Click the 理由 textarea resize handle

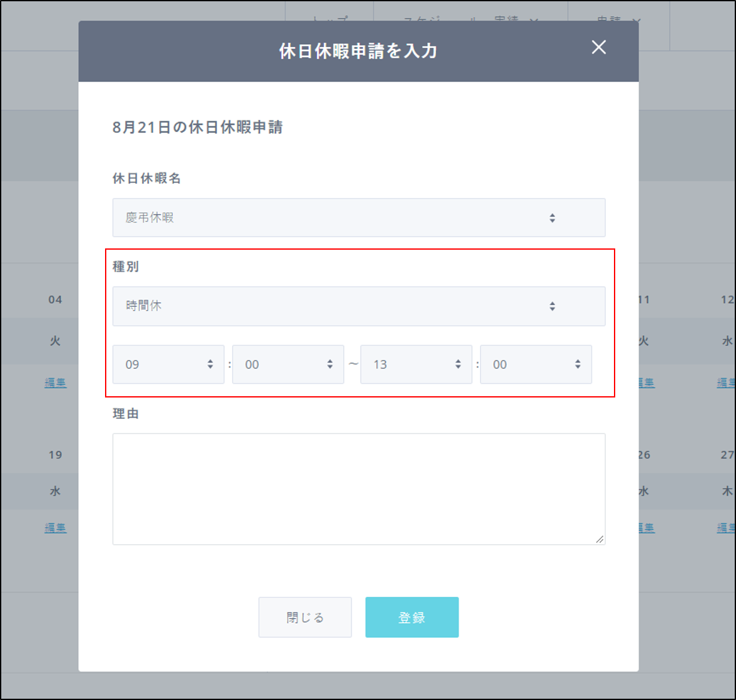coord(599,539)
